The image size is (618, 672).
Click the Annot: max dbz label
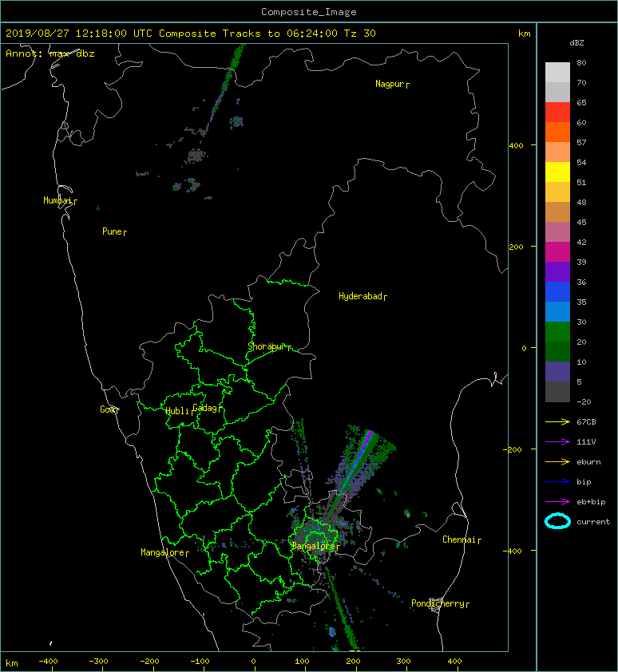pos(50,53)
